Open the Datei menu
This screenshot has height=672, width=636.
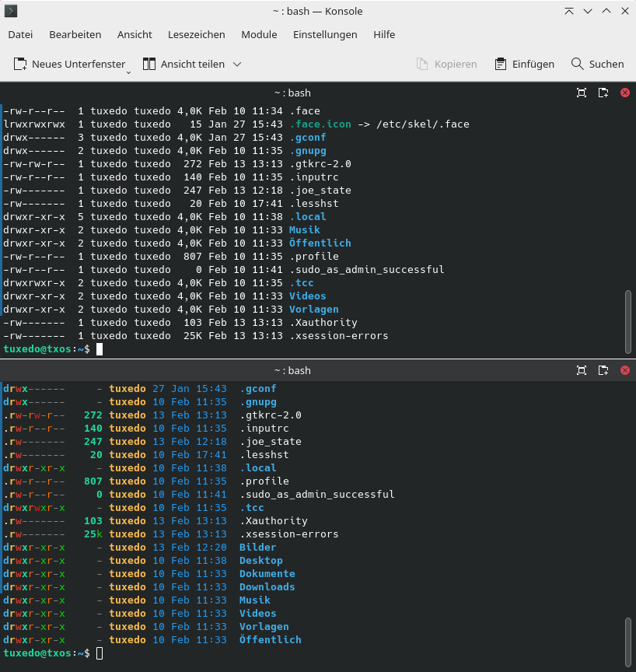tap(20, 35)
